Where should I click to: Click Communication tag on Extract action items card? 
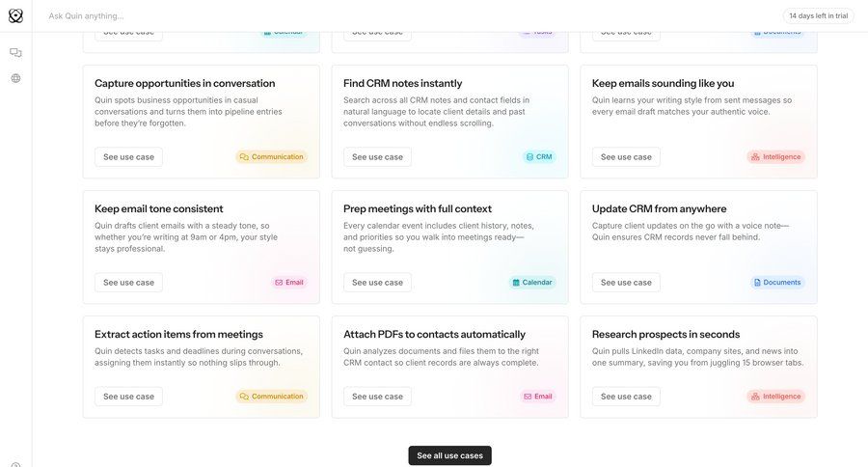tap(271, 396)
